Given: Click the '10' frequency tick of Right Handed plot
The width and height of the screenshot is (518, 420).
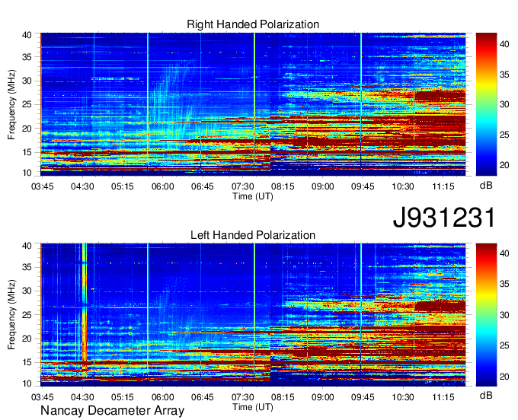Looking at the screenshot, I should point(27,173).
